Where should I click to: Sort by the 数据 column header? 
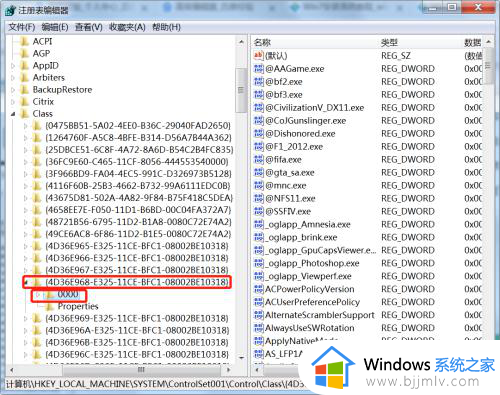(x=473, y=42)
